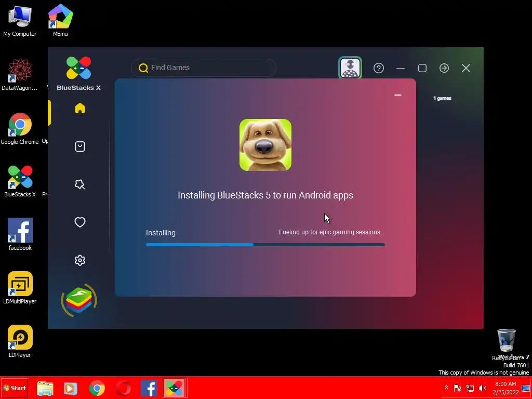Select My Computer desktop icon
The width and height of the screenshot is (532, 399).
[20, 21]
